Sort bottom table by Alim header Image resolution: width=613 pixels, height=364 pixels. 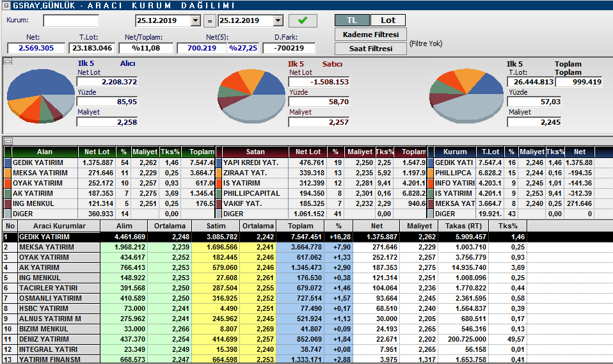[x=124, y=226]
